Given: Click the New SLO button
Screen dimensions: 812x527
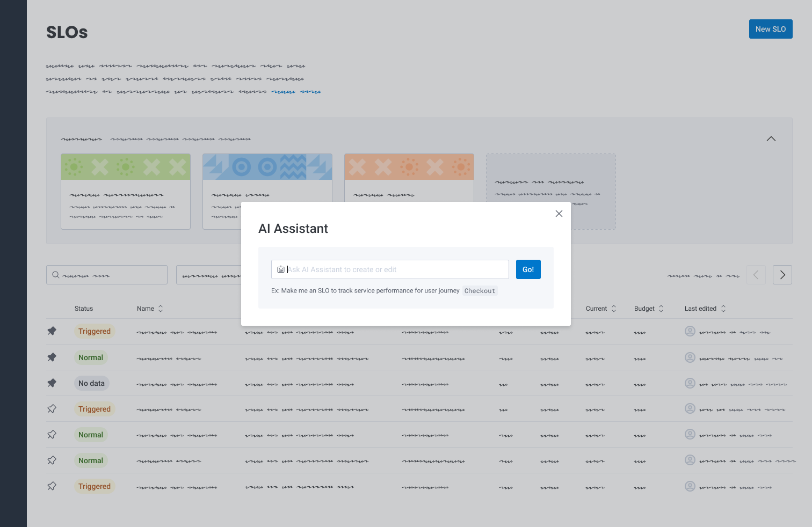Looking at the screenshot, I should pyautogui.click(x=770, y=29).
